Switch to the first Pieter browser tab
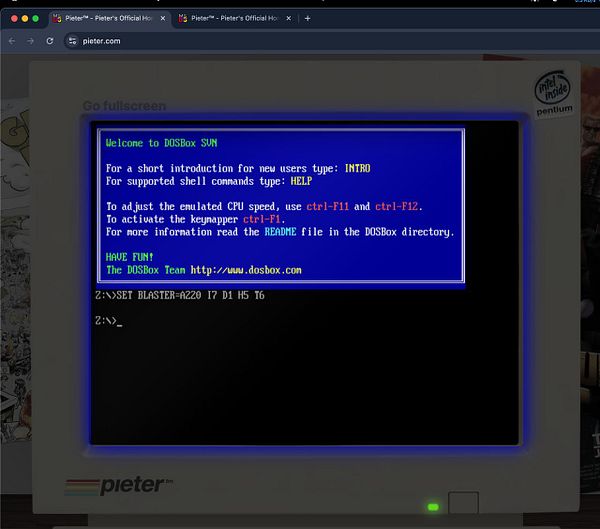 pos(109,18)
